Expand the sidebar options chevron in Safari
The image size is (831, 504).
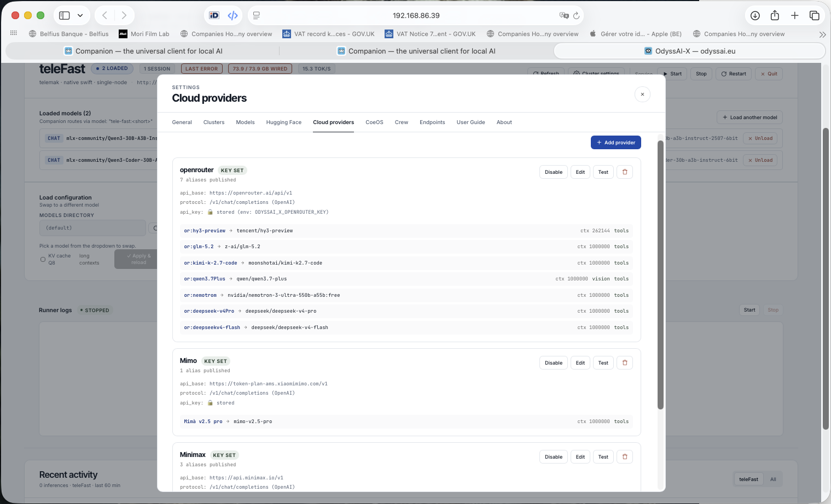(80, 15)
